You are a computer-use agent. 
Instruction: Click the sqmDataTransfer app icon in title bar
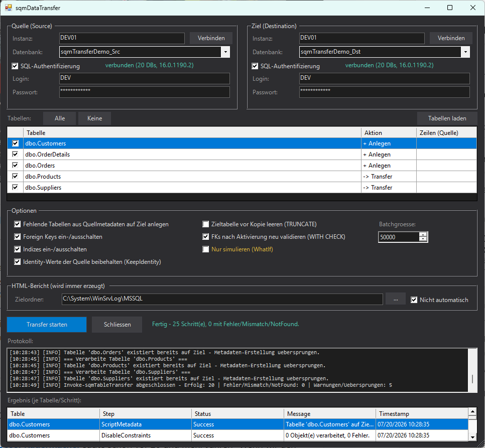[x=9, y=8]
